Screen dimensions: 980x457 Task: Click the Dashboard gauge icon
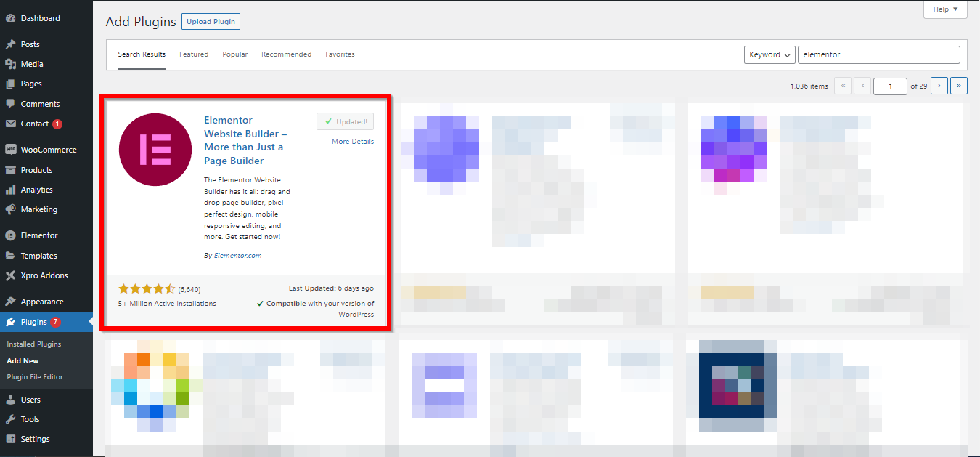(11, 18)
